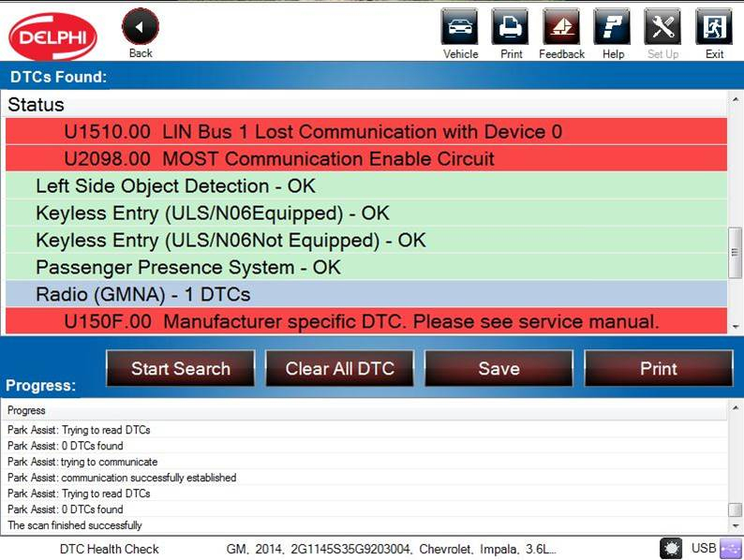
Task: Click the red Print button below the list
Action: click(658, 368)
